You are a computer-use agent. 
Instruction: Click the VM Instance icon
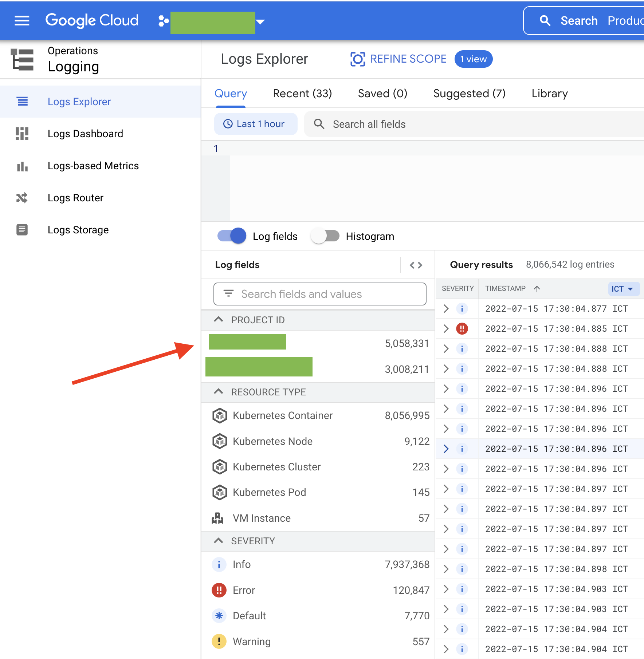point(218,518)
